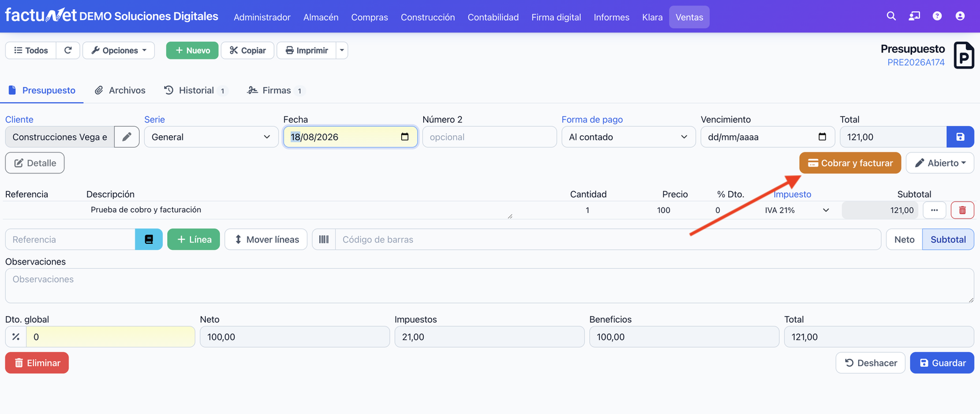
Task: Switch to the Historial tab
Action: pyautogui.click(x=195, y=90)
